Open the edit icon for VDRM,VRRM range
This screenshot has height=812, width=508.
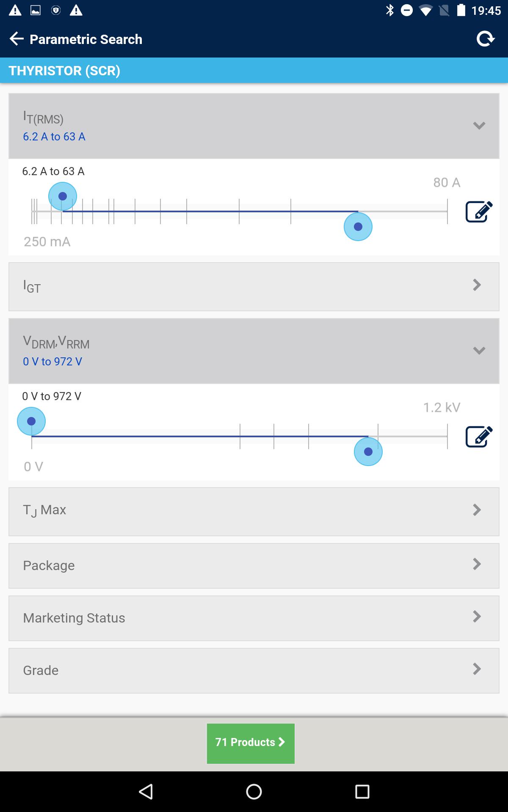tap(479, 436)
